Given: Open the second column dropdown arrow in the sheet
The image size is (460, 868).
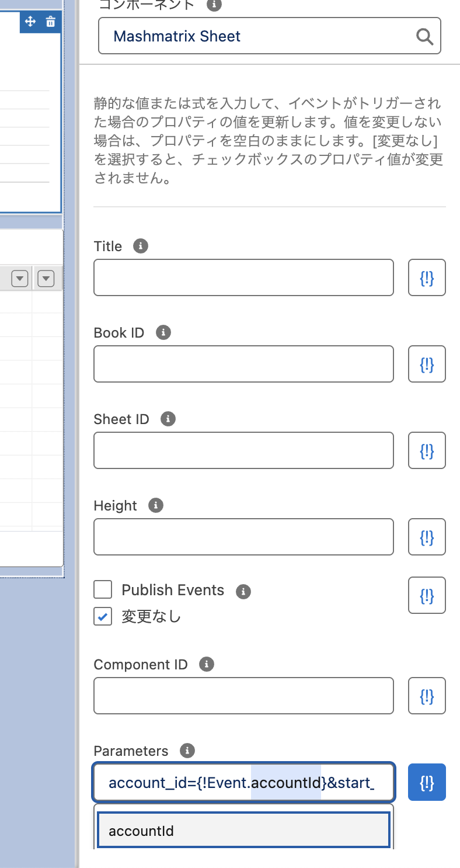Looking at the screenshot, I should [x=46, y=279].
